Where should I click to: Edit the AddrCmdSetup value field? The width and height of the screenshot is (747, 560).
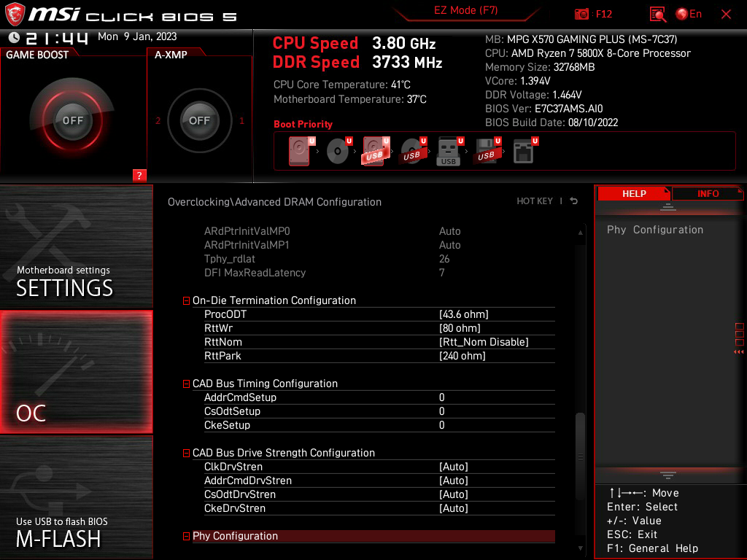(x=441, y=397)
